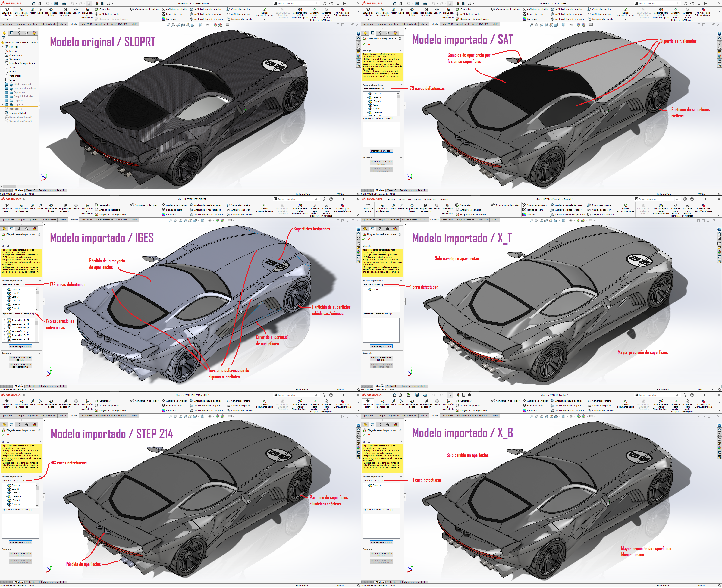Collapse the Avanzado section in the X_T window

click(x=401, y=353)
